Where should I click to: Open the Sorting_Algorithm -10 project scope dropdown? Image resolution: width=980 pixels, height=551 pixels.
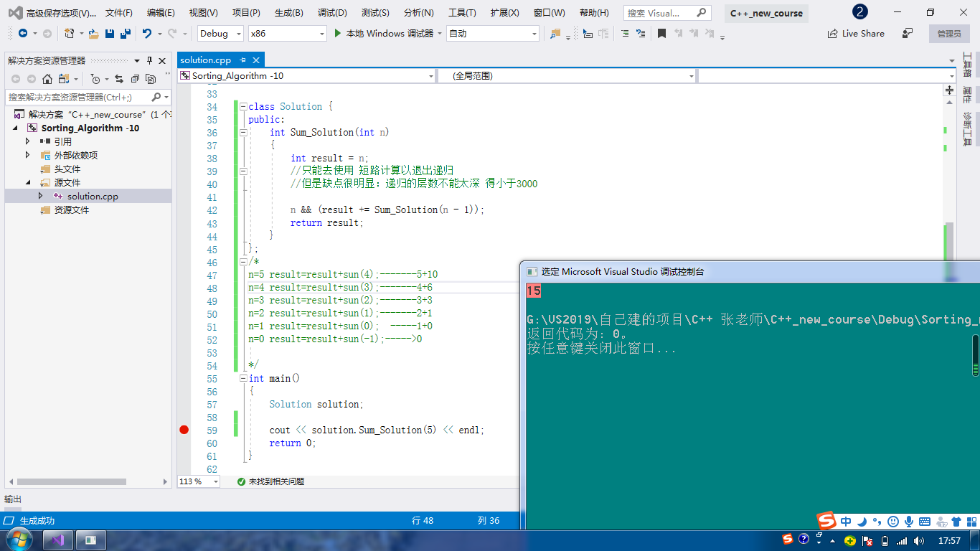click(307, 76)
